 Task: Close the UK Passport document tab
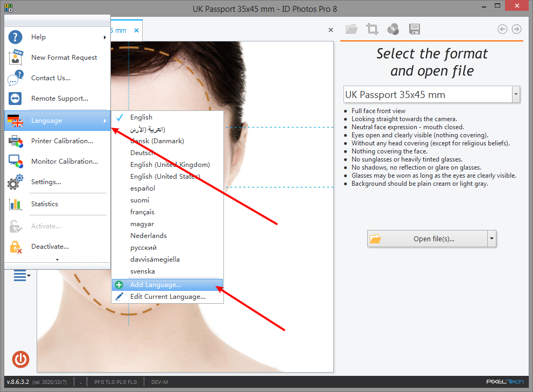tap(136, 30)
